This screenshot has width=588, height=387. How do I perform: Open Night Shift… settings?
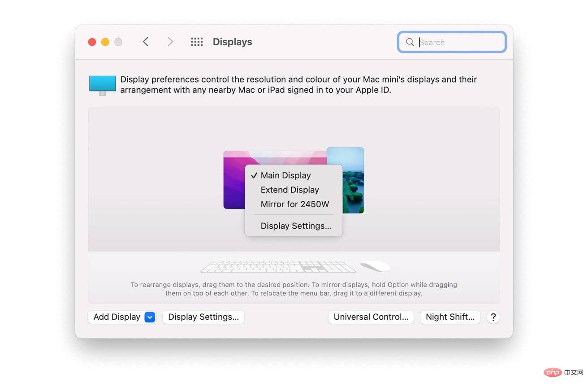450,317
